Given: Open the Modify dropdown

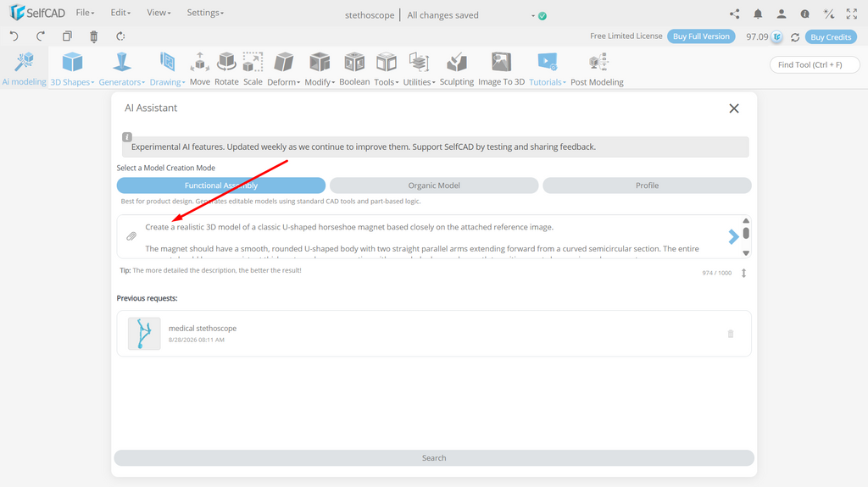Looking at the screenshot, I should (320, 69).
